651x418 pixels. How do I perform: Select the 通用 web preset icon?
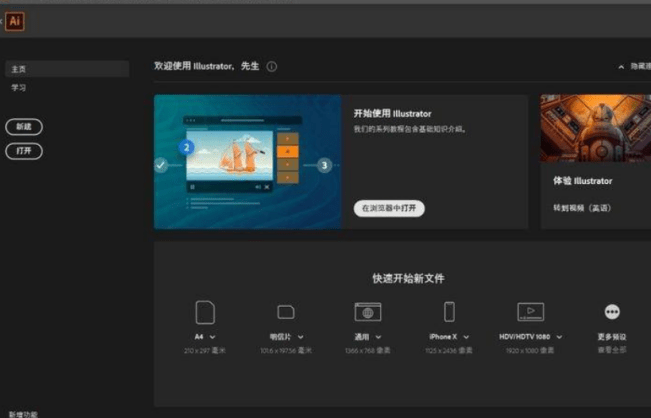click(368, 312)
